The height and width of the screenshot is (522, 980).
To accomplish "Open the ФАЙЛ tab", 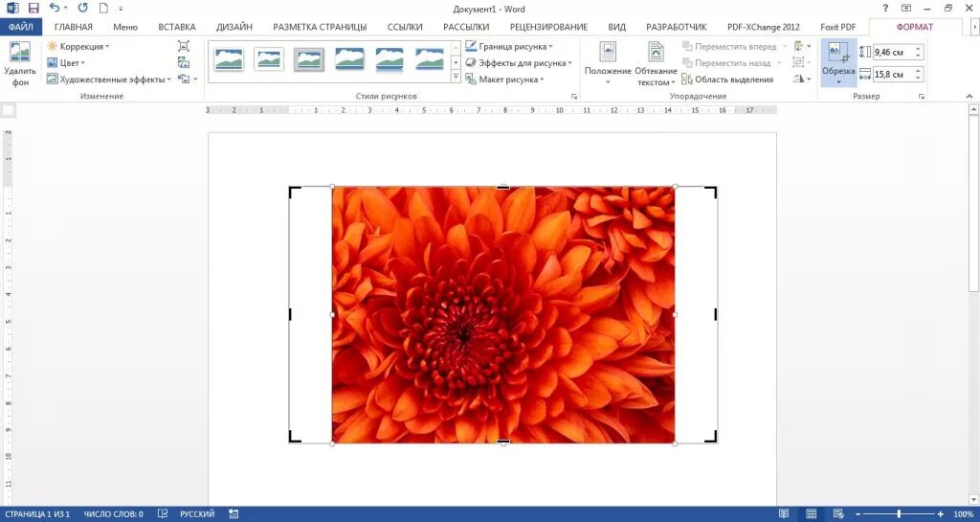I will 21,27.
